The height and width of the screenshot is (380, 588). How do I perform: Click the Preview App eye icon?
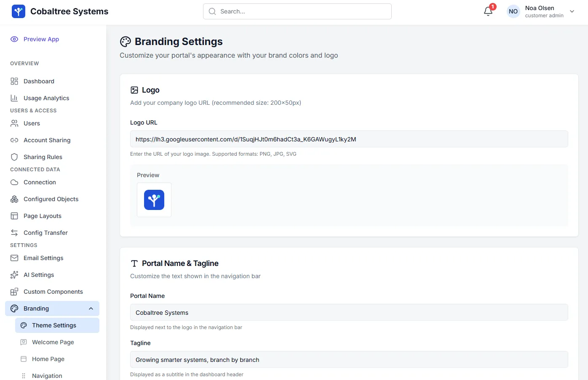14,39
